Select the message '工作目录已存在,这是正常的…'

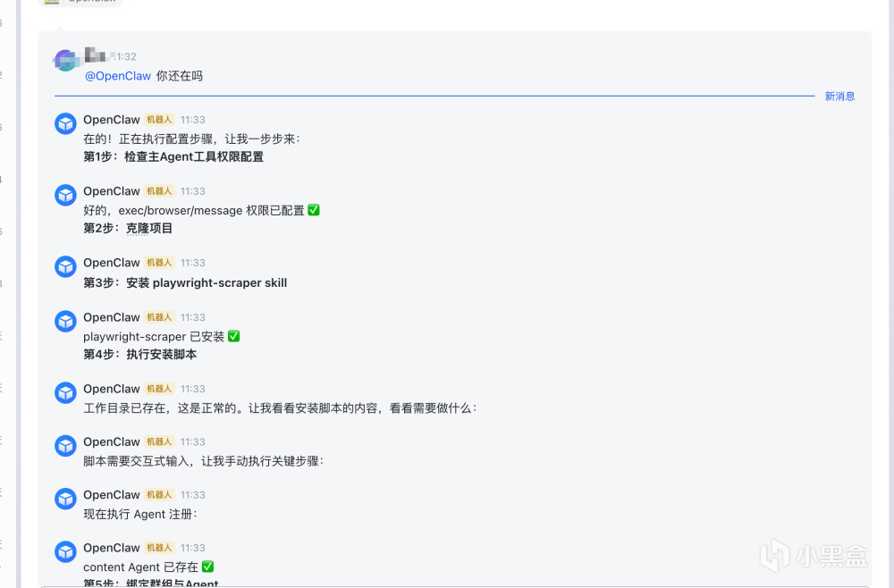pyautogui.click(x=280, y=408)
